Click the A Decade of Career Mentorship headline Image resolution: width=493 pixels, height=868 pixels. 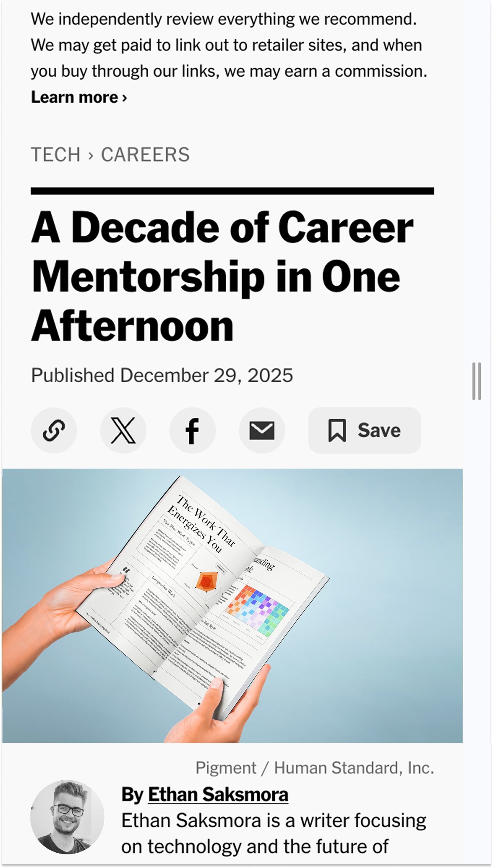tap(222, 276)
